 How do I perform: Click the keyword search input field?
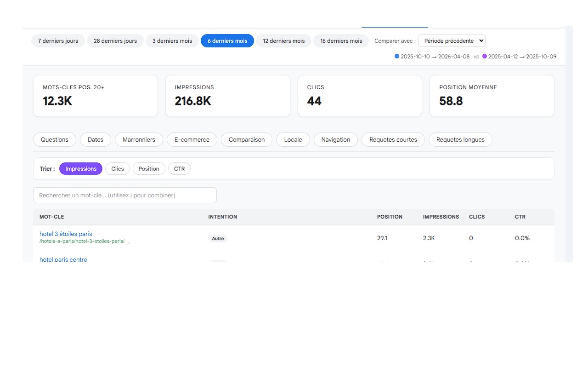125,195
